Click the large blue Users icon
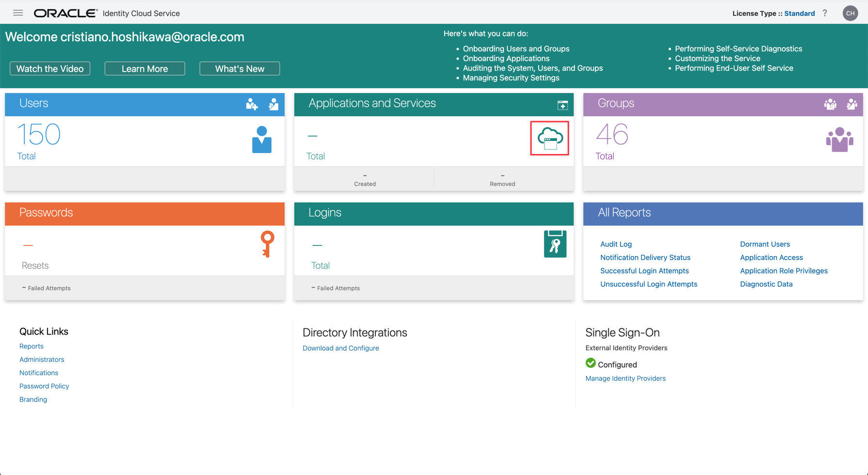Viewport: 868px width, 475px height. coord(262,139)
